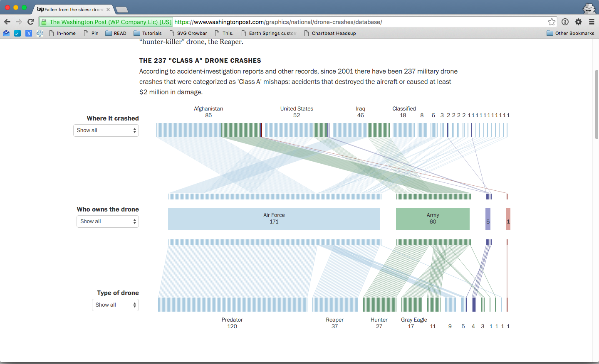Open the bookmark icon left of lh-home
This screenshot has height=364, width=599.
coord(40,33)
